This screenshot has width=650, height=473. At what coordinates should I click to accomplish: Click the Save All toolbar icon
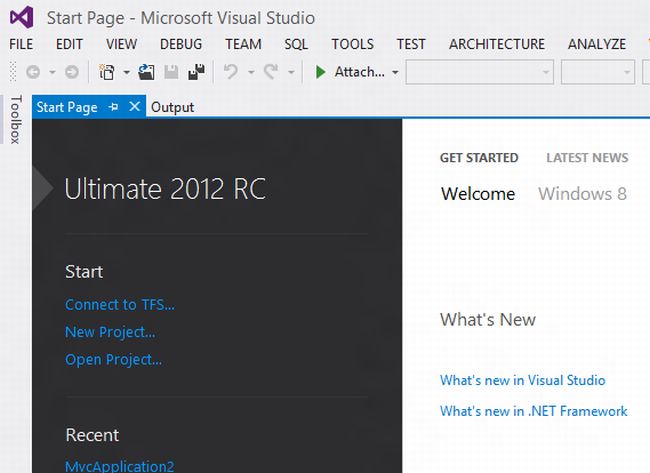point(196,72)
